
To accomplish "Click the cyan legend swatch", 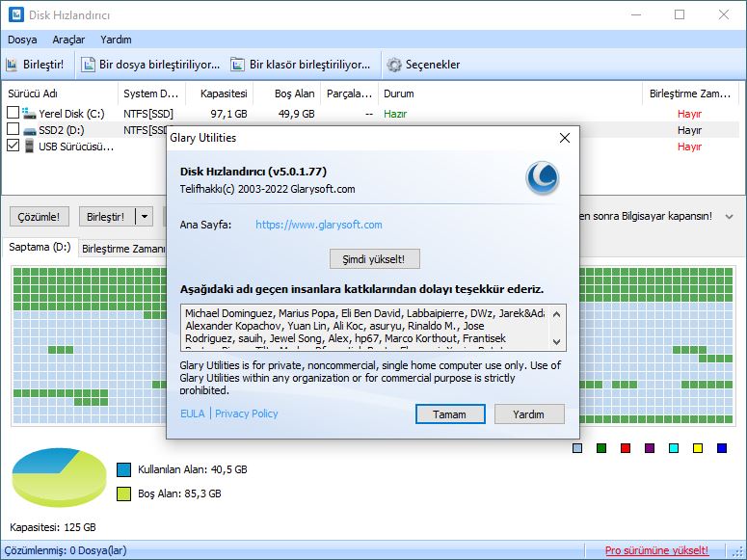I will pyautogui.click(x=674, y=448).
